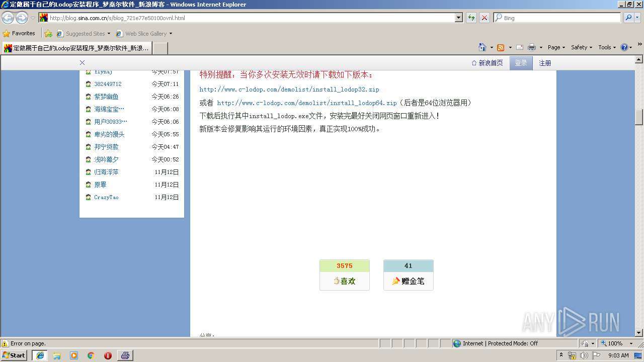Click the search magnifier button
Image resolution: width=644 pixels, height=362 pixels.
click(628, 18)
